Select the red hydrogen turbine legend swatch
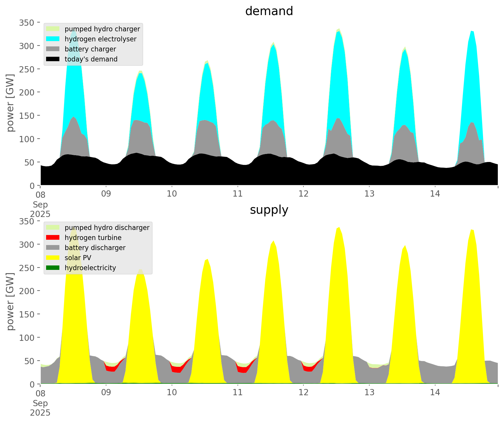Viewport: 504px width, 423px height. click(53, 238)
